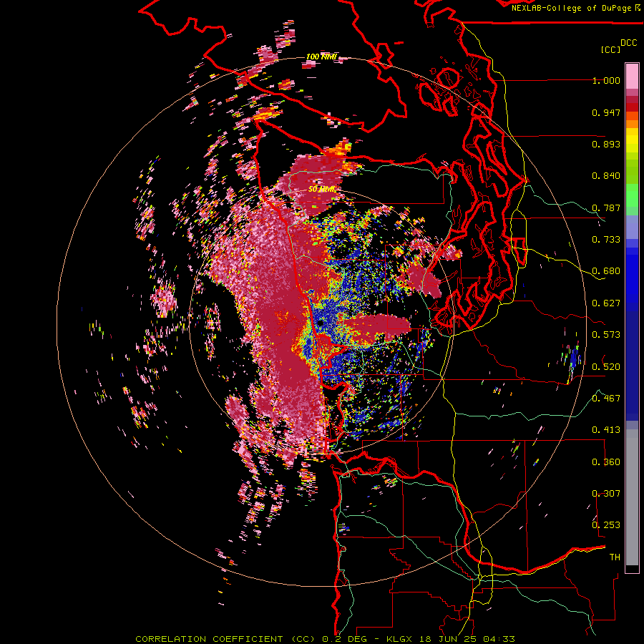Viewport: 644px width, 644px height.
Task: Click the CORRELATION COEFFICIENT (CC) caption text
Action: (x=225, y=639)
